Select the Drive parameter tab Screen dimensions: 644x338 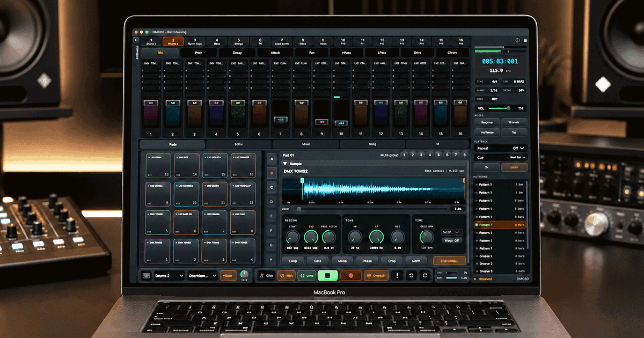pyautogui.click(x=418, y=53)
